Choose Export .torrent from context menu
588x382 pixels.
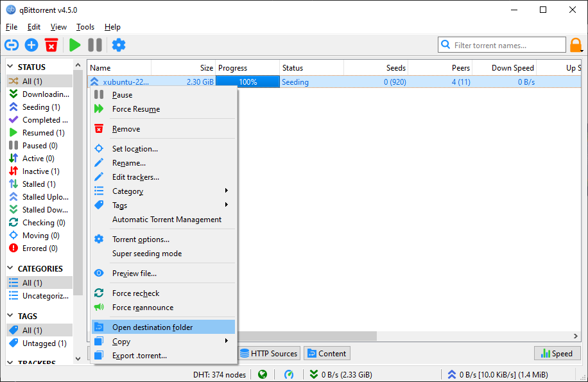point(164,356)
